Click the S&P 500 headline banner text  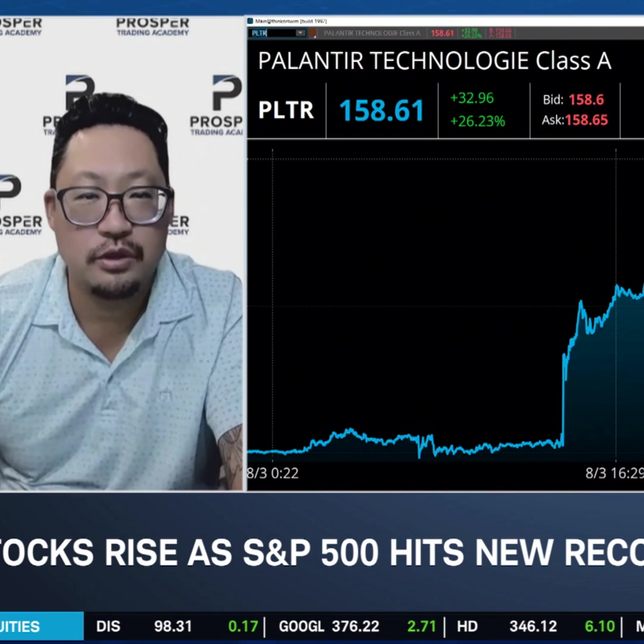click(322, 552)
